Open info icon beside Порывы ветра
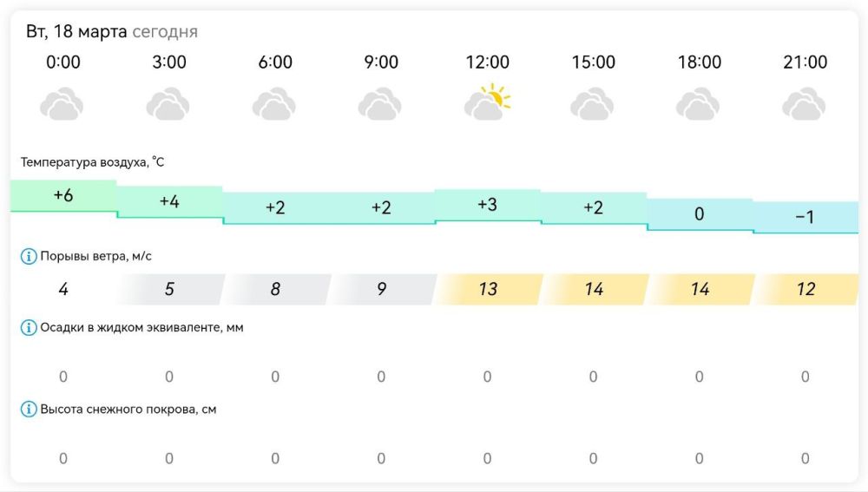The width and height of the screenshot is (868, 492). 29,257
